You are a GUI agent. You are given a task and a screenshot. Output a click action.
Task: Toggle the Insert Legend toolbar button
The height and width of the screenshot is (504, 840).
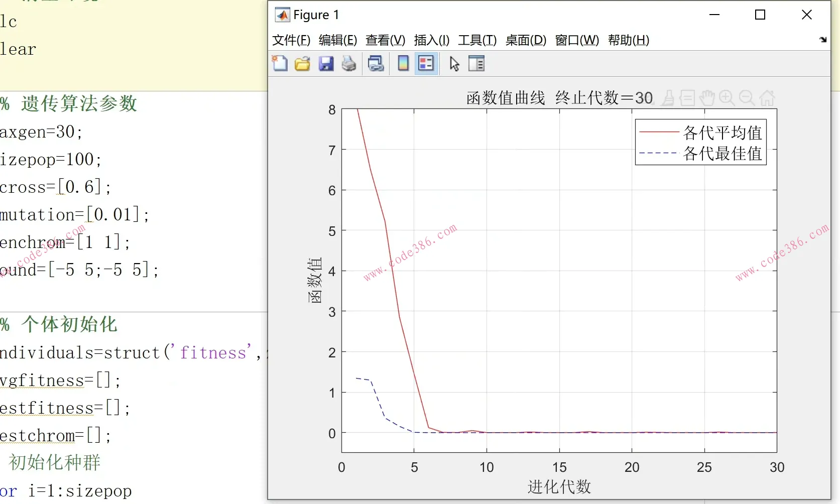pyautogui.click(x=426, y=64)
